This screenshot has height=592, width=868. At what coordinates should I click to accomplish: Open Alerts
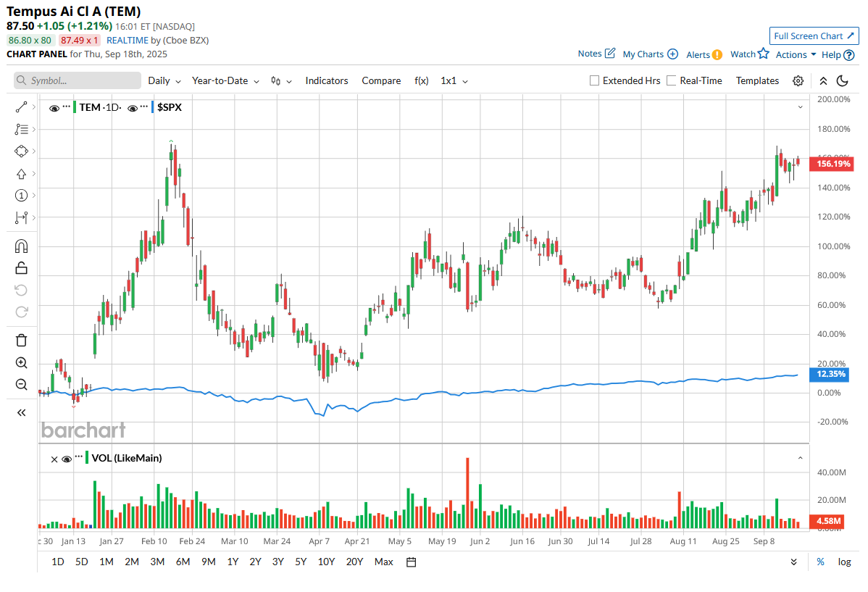tap(704, 54)
